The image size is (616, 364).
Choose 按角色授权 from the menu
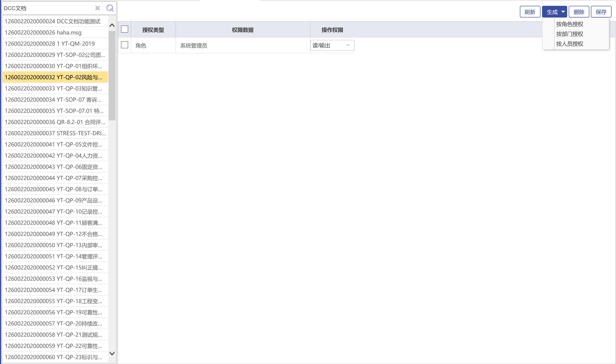[x=569, y=24]
